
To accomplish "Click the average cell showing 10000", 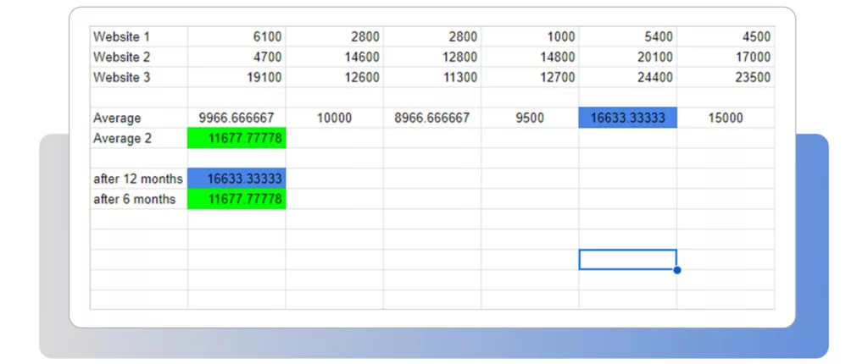I will (x=334, y=118).
